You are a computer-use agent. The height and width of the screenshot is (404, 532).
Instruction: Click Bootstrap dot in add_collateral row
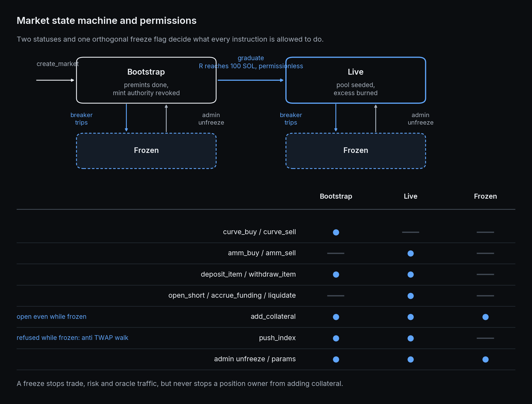[x=336, y=317]
